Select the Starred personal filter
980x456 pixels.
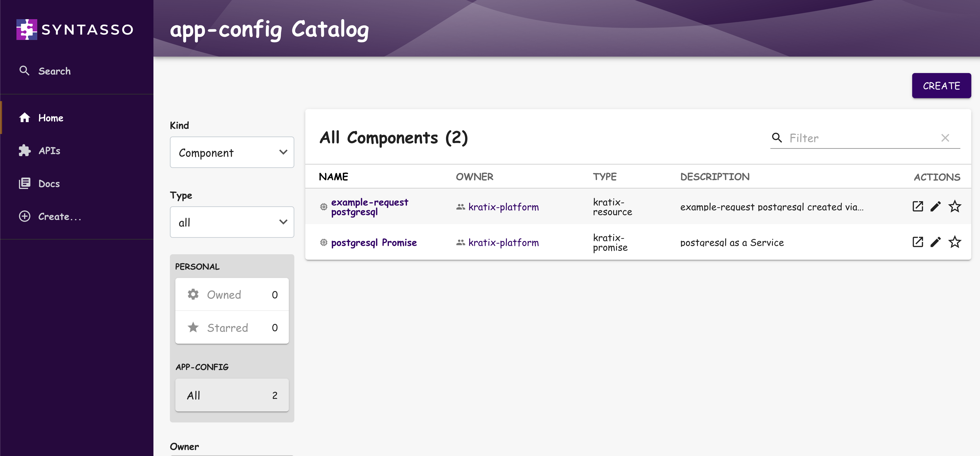232,328
